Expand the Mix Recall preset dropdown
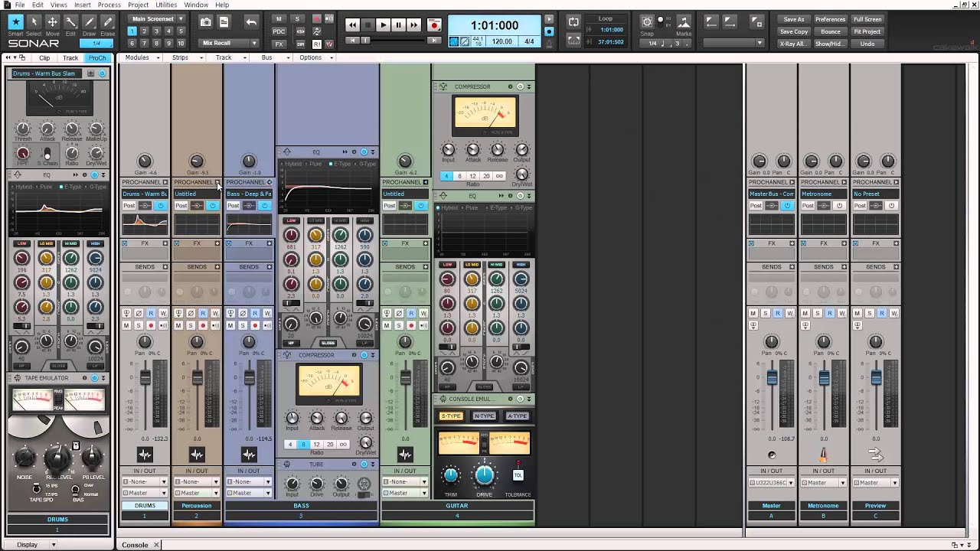This screenshot has width=980, height=551. (229, 44)
